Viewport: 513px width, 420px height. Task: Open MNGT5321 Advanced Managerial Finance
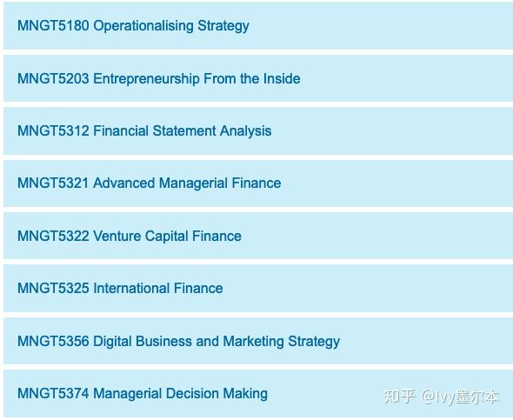pos(150,183)
